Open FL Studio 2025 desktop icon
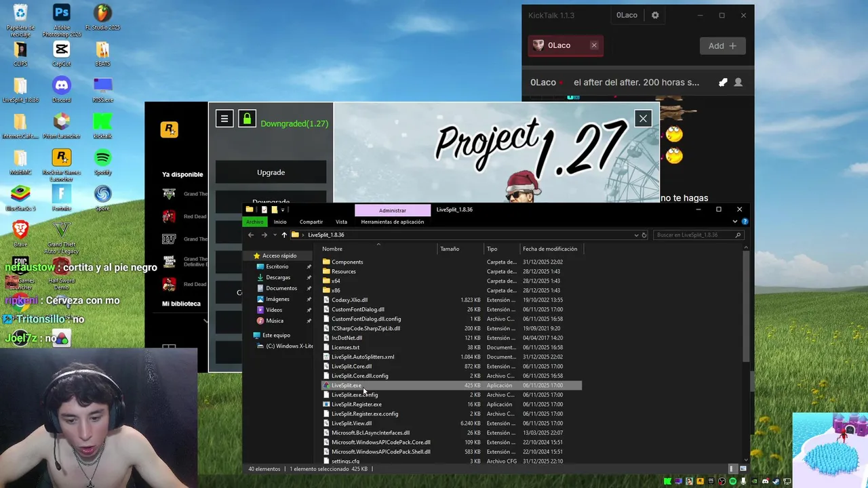The width and height of the screenshot is (868, 488). [x=102, y=18]
